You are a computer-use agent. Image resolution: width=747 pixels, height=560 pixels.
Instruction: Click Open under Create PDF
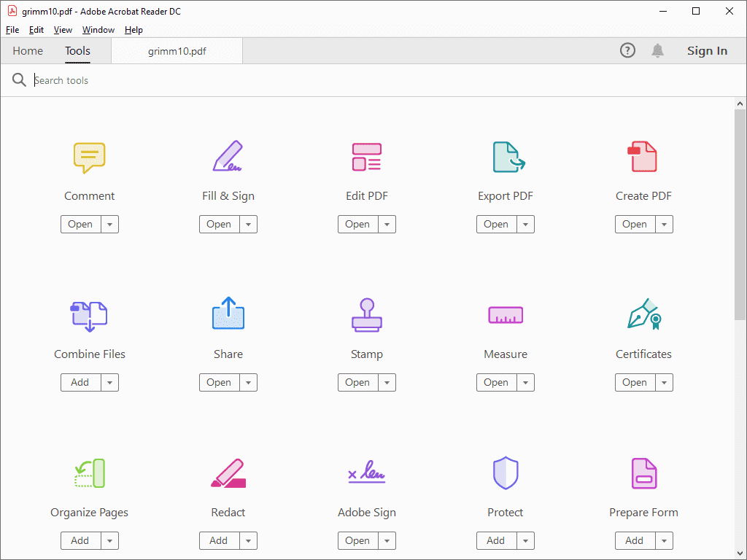[635, 225]
